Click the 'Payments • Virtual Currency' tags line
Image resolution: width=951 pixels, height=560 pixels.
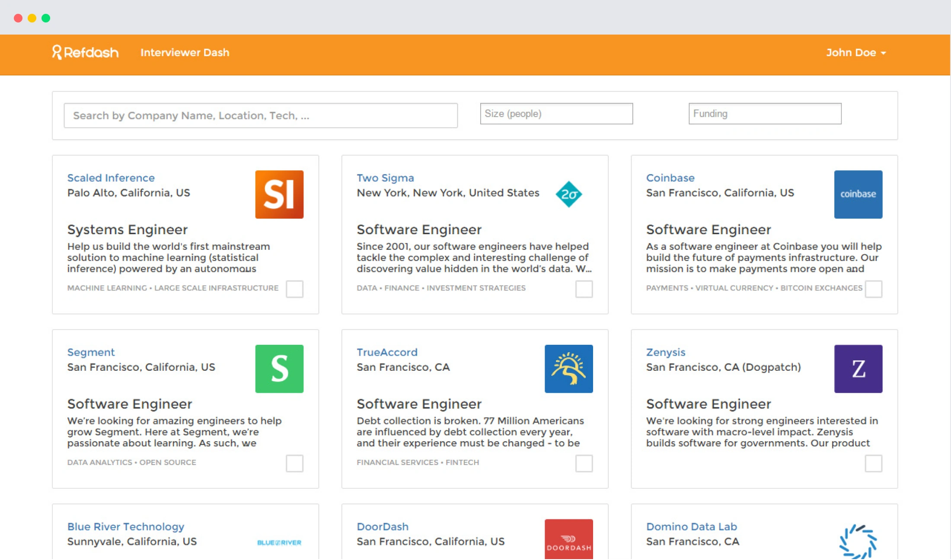click(754, 288)
